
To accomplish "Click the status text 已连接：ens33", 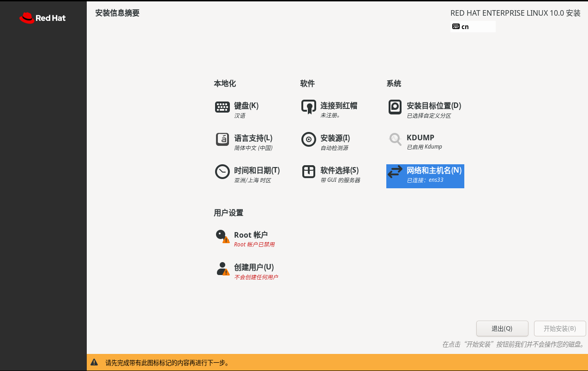I will [x=425, y=180].
